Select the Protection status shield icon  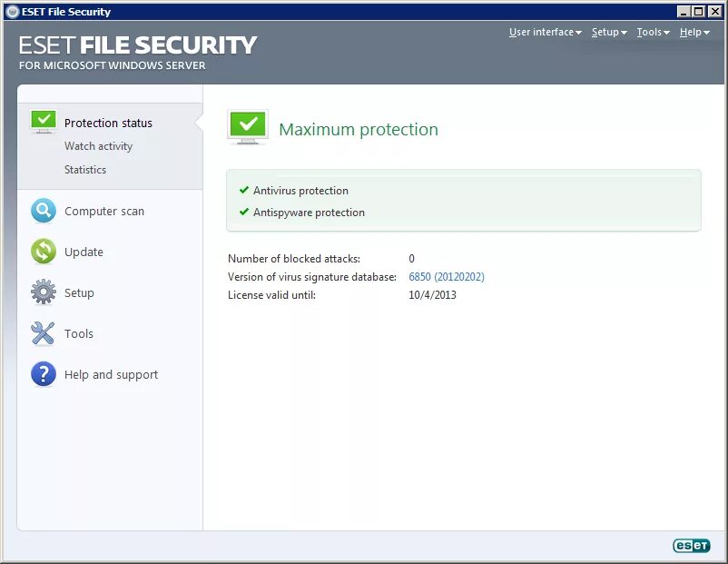pos(43,119)
